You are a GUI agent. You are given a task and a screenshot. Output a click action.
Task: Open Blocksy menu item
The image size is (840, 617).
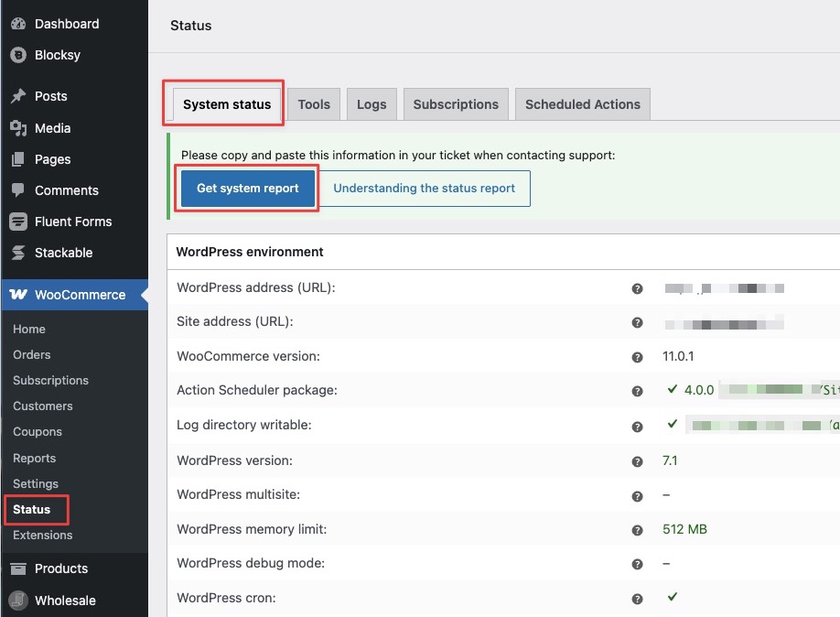(x=58, y=55)
